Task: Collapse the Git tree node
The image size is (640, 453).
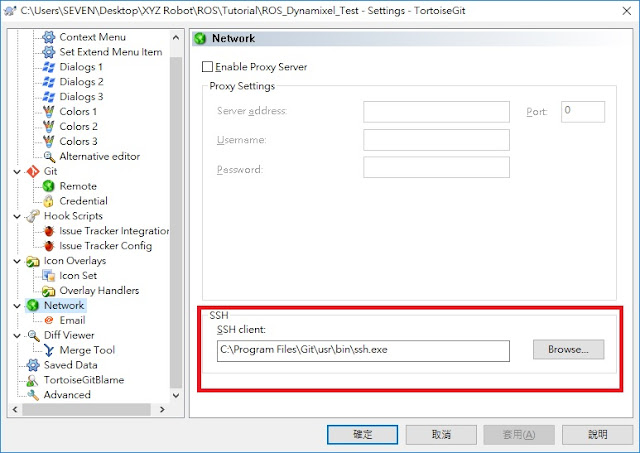Action: 17,172
